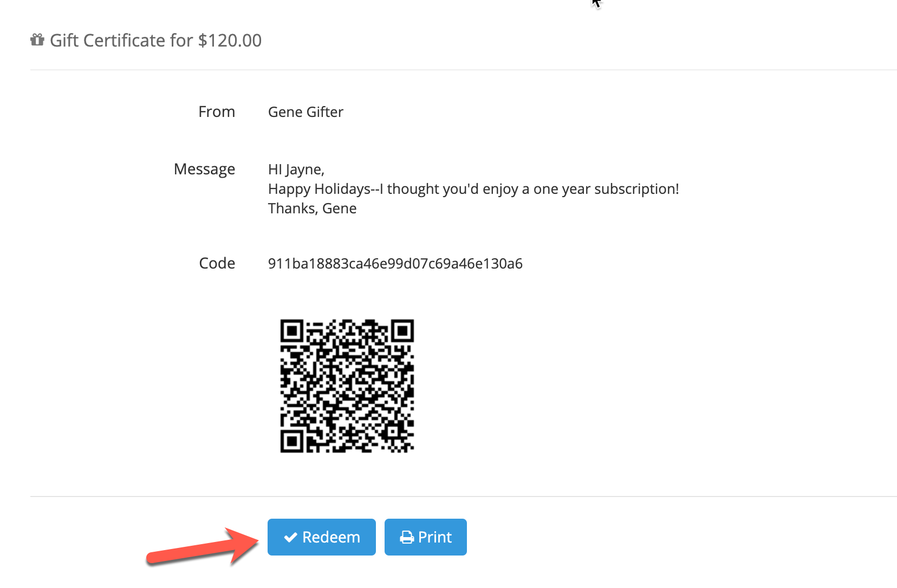The height and width of the screenshot is (588, 897).
Task: Click the HI Jayne greeting line
Action: coord(296,169)
